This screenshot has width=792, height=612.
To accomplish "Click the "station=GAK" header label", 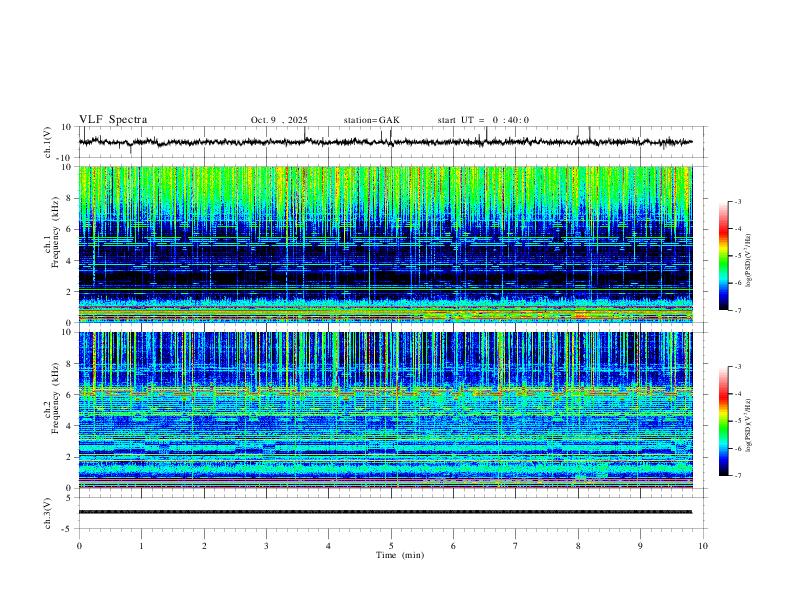I will [x=371, y=120].
